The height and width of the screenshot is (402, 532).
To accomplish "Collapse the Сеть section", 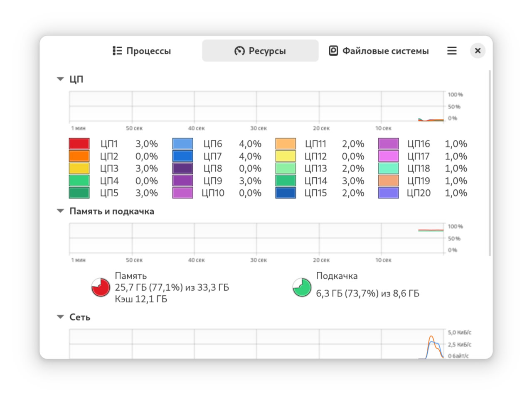I will [60, 317].
